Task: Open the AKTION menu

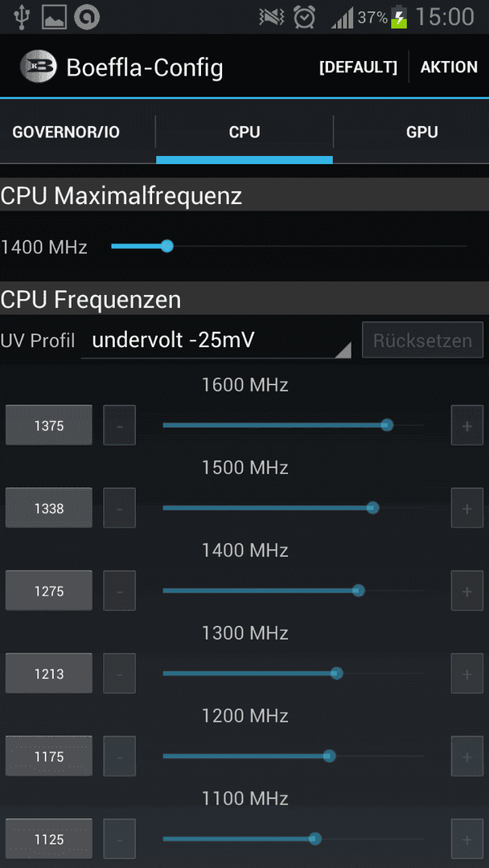Action: (x=449, y=67)
